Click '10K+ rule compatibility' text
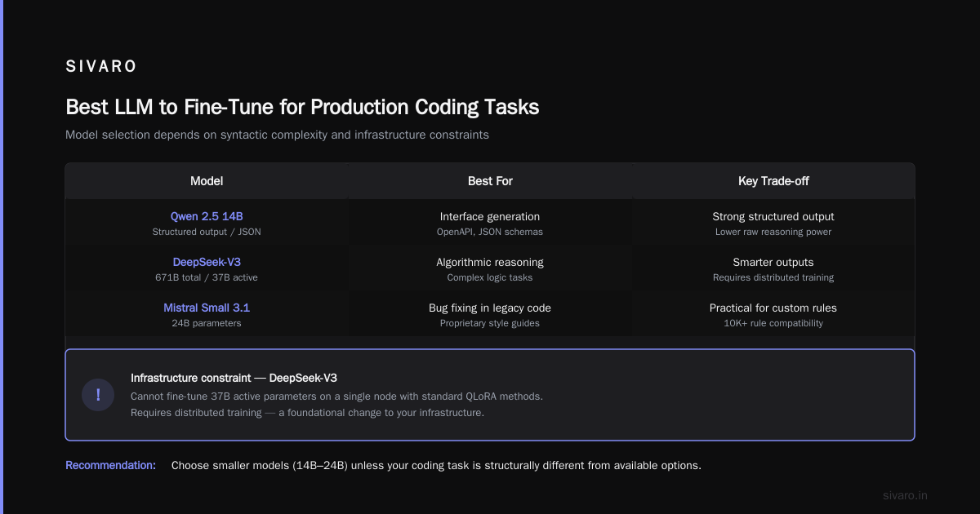 (773, 323)
